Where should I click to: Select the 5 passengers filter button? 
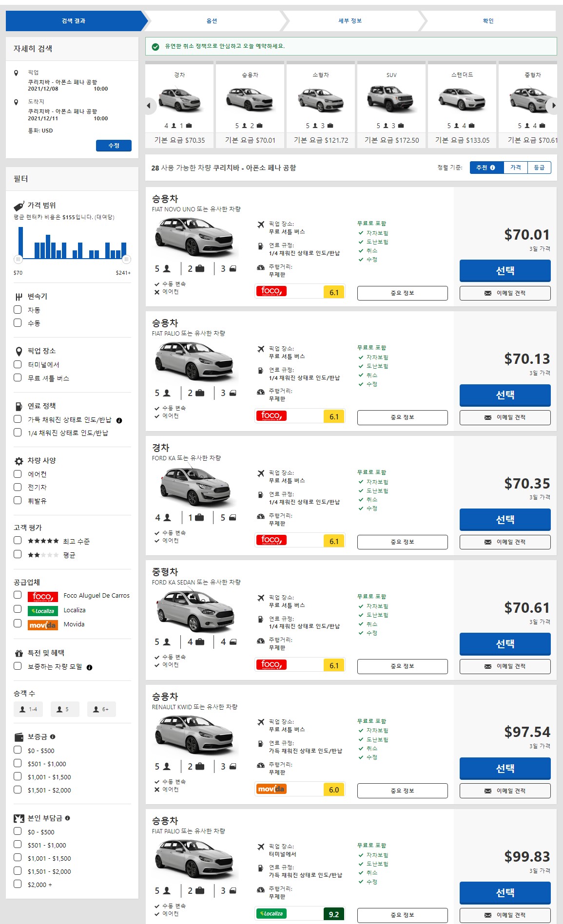65,709
